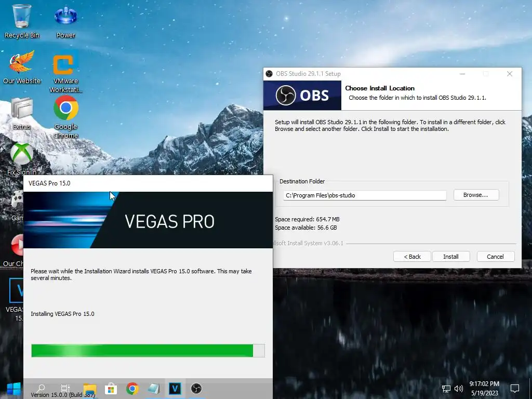Open Microsoft Store from the taskbar

[x=111, y=389]
